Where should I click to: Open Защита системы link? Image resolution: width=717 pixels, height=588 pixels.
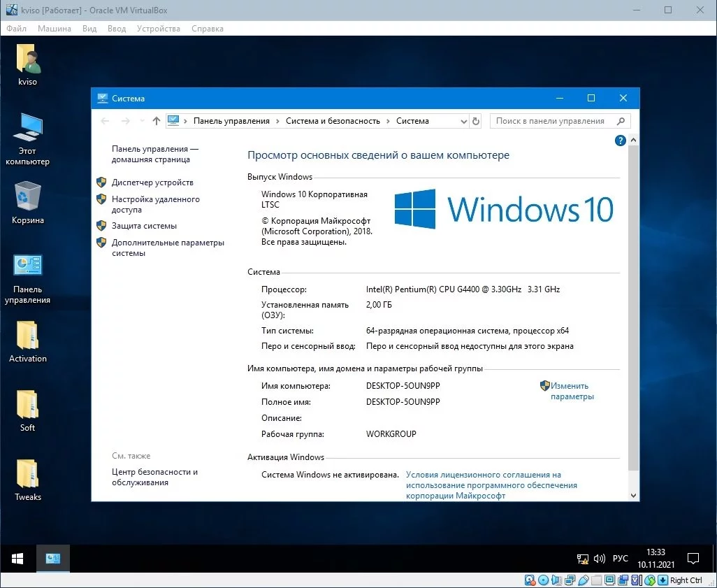pos(144,226)
